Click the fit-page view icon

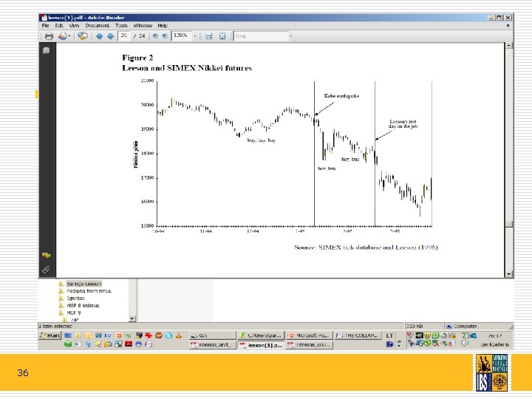tap(222, 36)
